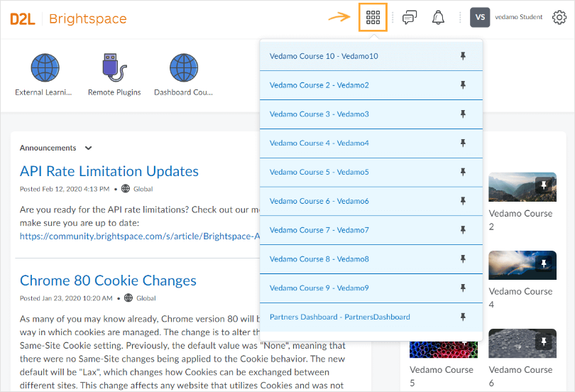Viewport: 575px width, 392px height.
Task: Toggle pin for Vedamo Course 5 in the dropdown list
Action: click(x=463, y=172)
